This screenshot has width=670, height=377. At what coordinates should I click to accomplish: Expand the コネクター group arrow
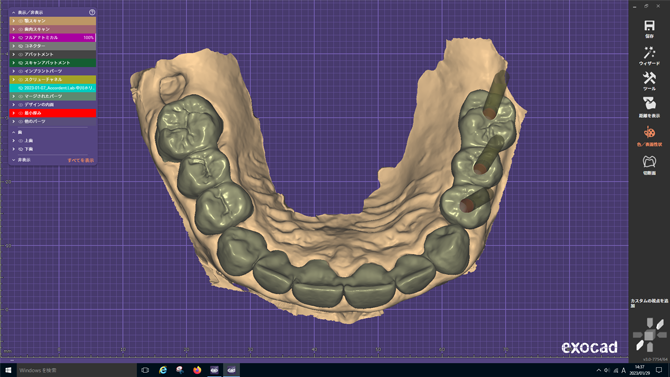coord(14,46)
